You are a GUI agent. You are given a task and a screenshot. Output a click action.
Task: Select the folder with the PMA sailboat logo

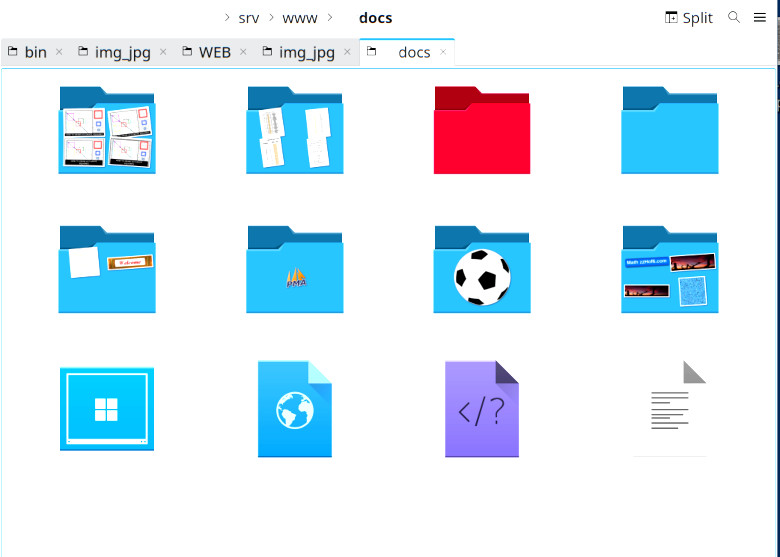click(x=295, y=269)
